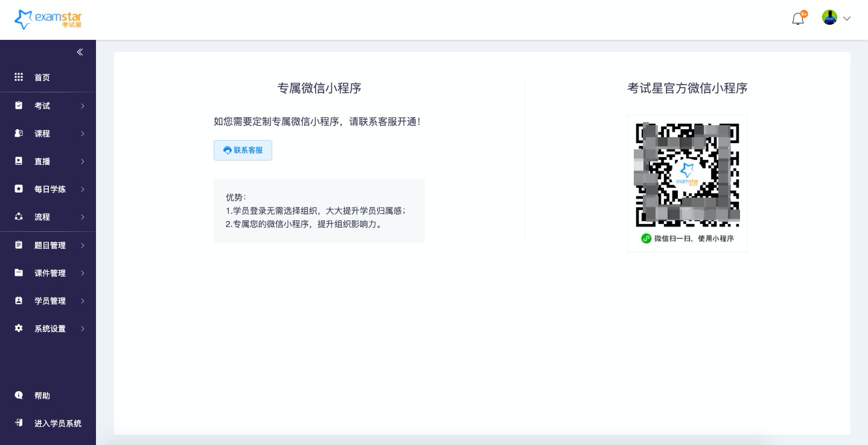Expand the 考试 submenu arrow
The image size is (868, 445).
pyautogui.click(x=83, y=106)
